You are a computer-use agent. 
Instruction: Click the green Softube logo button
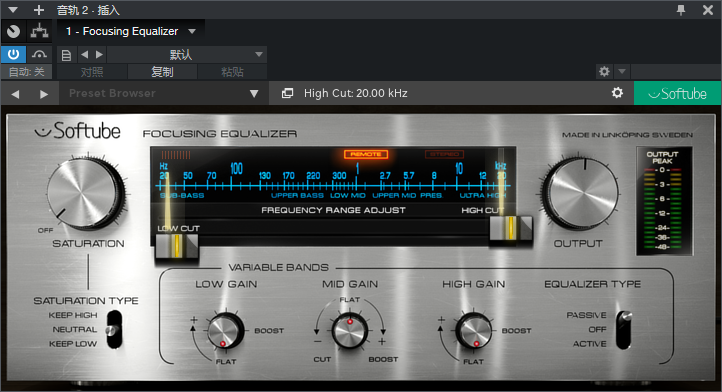(677, 94)
